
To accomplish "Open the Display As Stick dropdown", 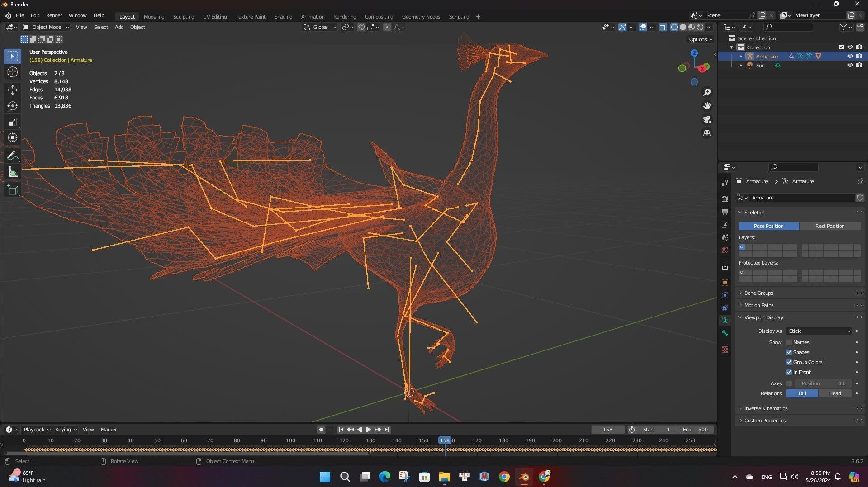I will tap(819, 331).
